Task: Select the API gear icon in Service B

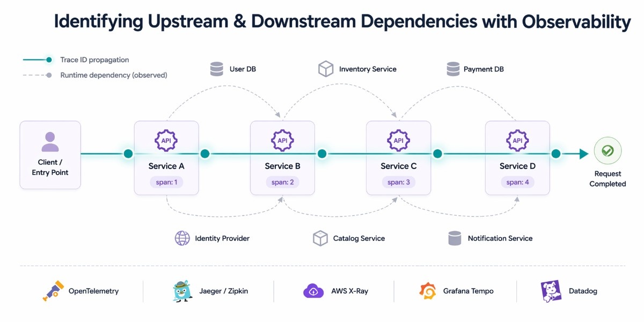Action: pos(282,141)
